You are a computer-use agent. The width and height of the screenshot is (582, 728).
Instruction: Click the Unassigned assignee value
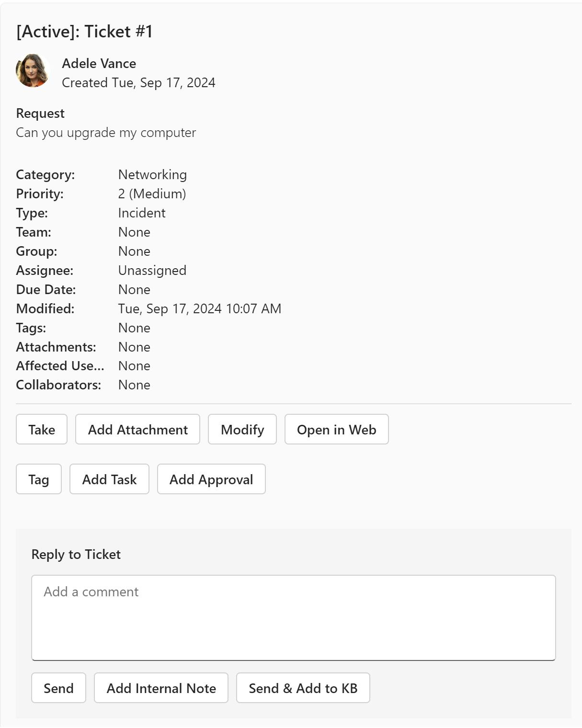point(152,271)
